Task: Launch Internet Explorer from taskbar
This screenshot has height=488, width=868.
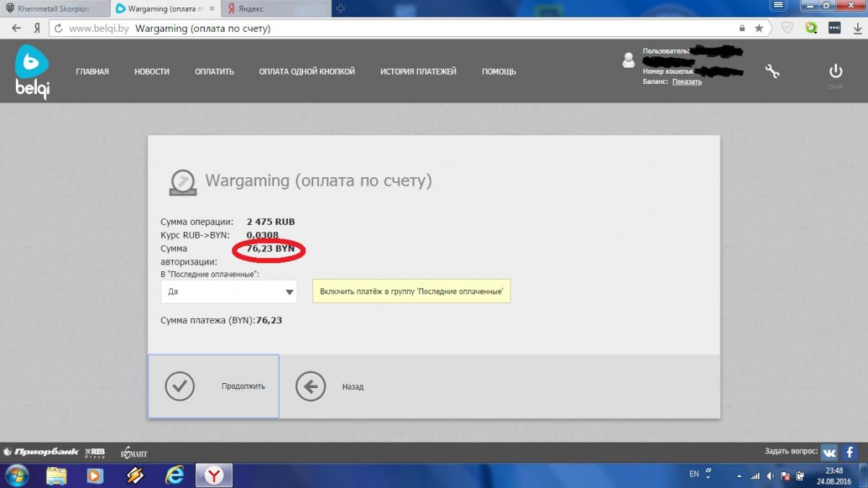Action: point(175,475)
